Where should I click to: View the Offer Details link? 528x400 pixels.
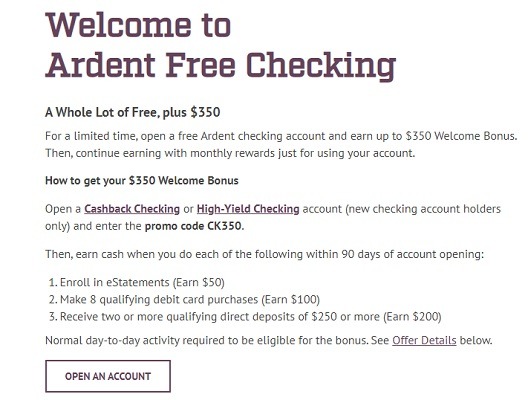coord(424,340)
